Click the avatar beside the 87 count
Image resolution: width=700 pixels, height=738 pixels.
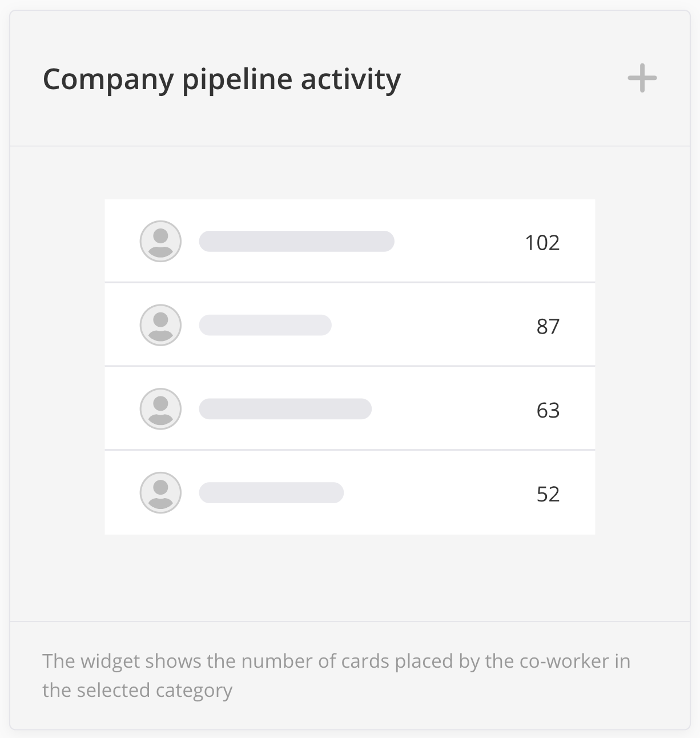(160, 325)
